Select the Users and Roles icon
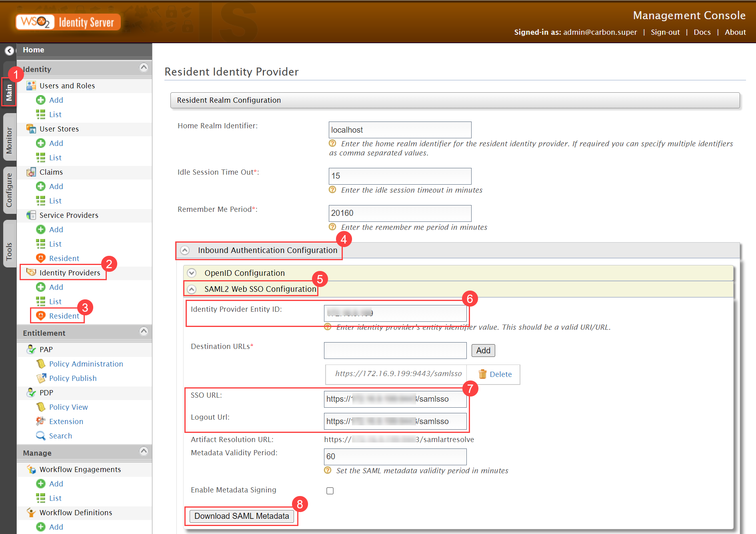Image resolution: width=756 pixels, height=534 pixels. (x=32, y=85)
